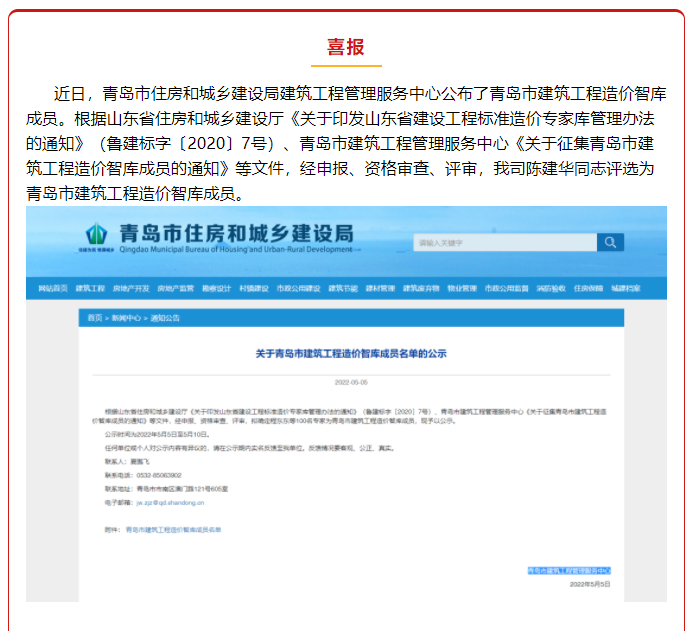Open the 消防验收 navigation item

(551, 289)
